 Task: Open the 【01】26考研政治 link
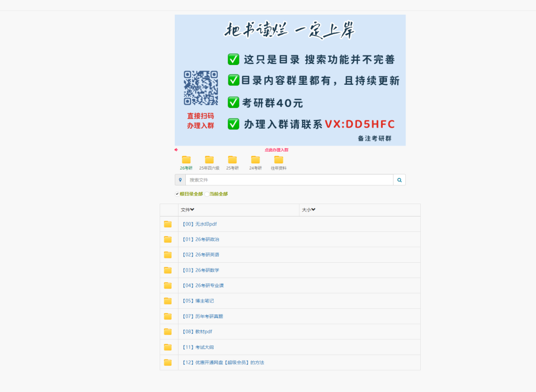coord(200,240)
